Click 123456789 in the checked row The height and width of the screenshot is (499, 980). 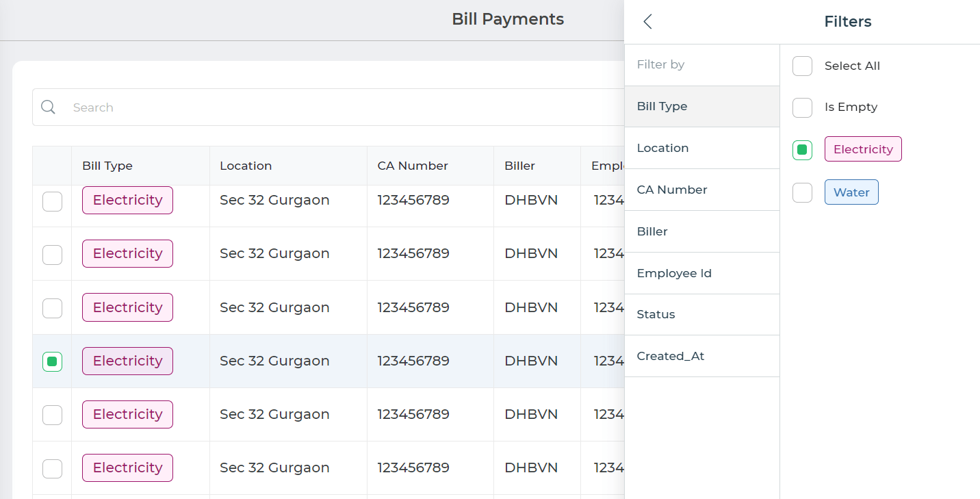(x=413, y=361)
